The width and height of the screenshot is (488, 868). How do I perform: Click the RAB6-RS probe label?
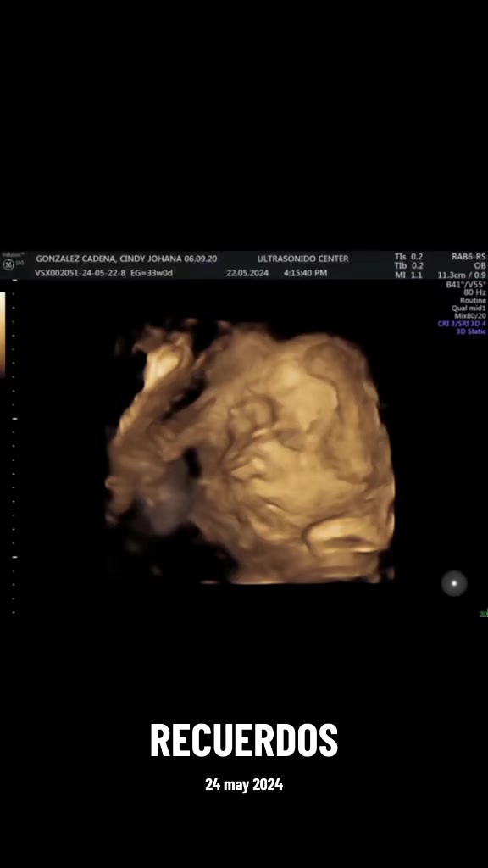(469, 257)
